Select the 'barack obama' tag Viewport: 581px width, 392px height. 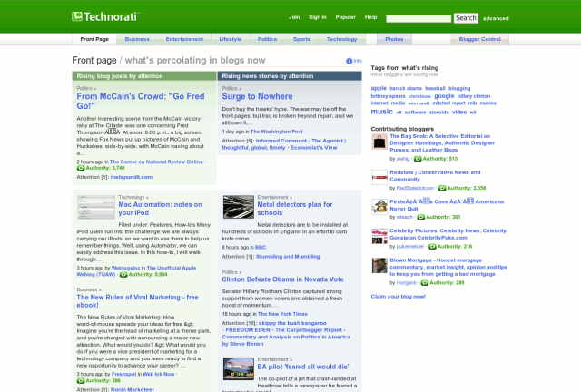pos(406,89)
